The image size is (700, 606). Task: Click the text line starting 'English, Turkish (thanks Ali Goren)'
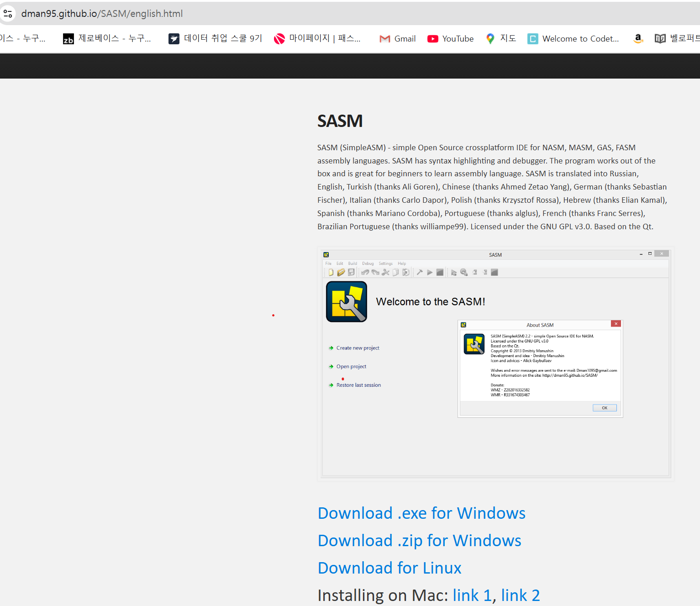click(492, 187)
